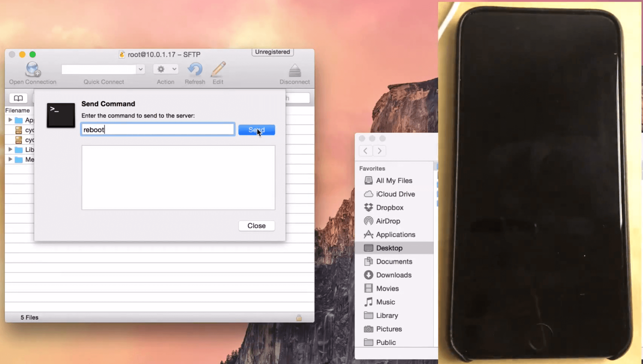Select Downloads in Favorites sidebar
This screenshot has height=364, width=643.
pyautogui.click(x=393, y=275)
